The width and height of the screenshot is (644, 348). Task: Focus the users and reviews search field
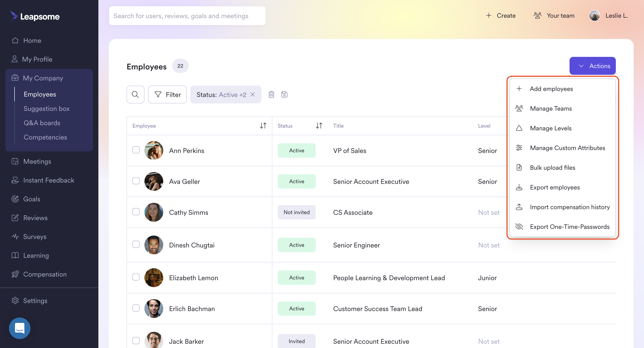(x=187, y=16)
